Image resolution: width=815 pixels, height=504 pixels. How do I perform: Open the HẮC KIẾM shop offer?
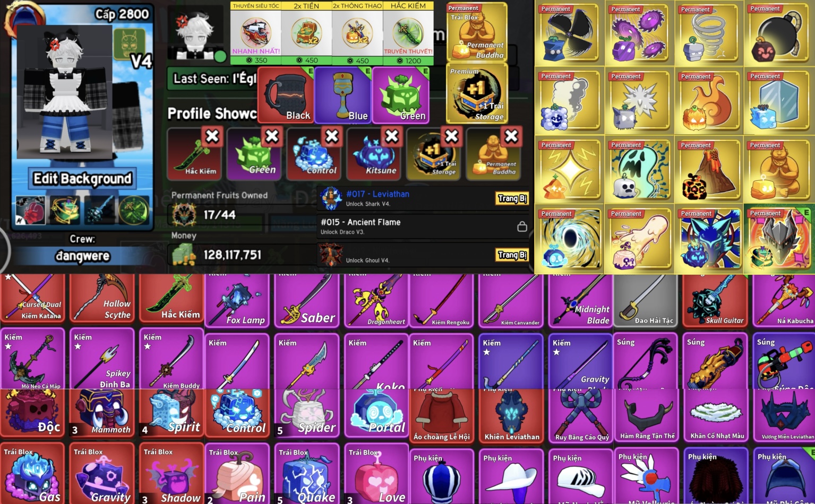(x=408, y=33)
